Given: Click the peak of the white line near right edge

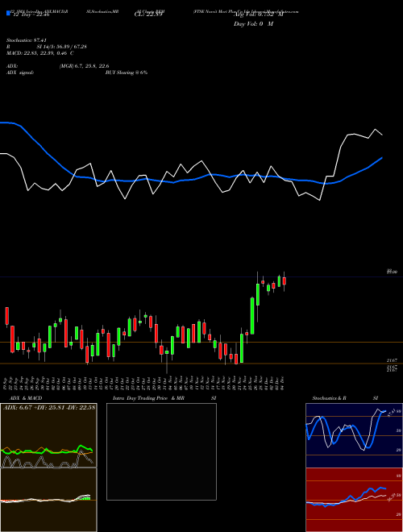Looking at the screenshot, I should click(375, 129).
